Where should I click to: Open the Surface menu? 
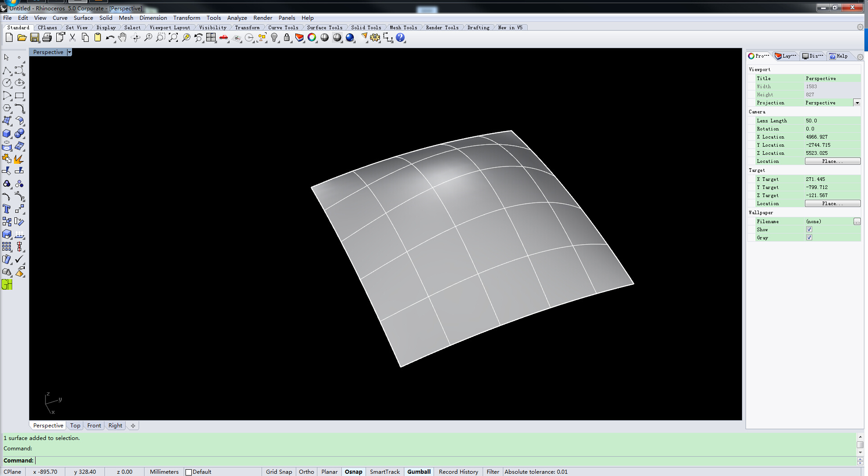(83, 18)
